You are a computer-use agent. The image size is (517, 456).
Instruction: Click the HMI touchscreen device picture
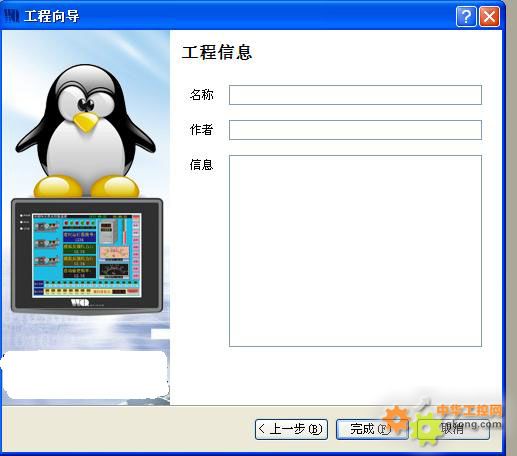[x=87, y=256]
